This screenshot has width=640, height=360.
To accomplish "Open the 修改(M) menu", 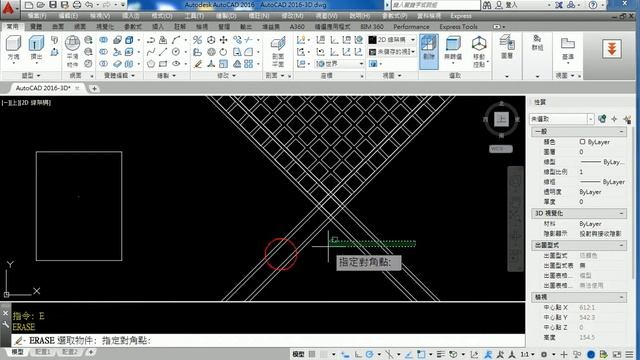I will [292, 16].
